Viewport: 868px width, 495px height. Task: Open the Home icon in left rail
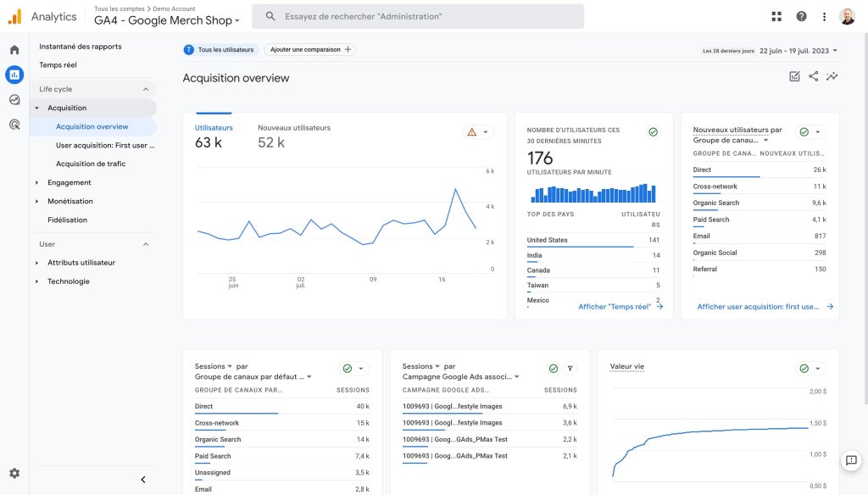(14, 50)
